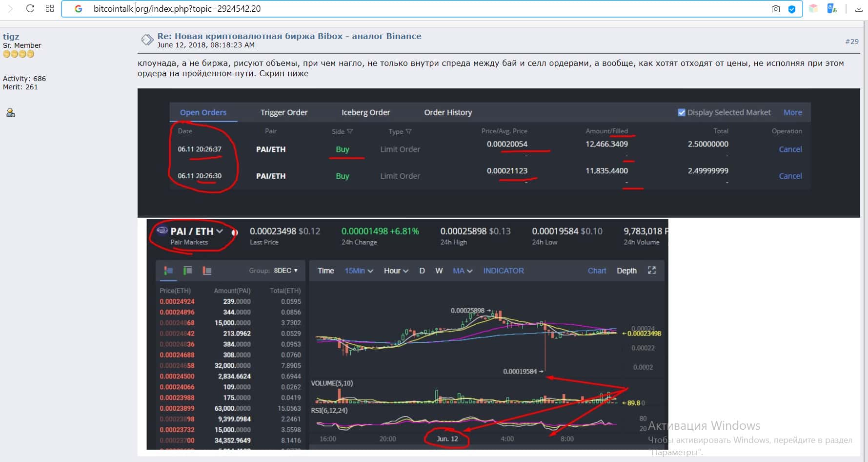The width and height of the screenshot is (868, 462).
Task: Show buy-only order book view icon
Action: [x=187, y=271]
